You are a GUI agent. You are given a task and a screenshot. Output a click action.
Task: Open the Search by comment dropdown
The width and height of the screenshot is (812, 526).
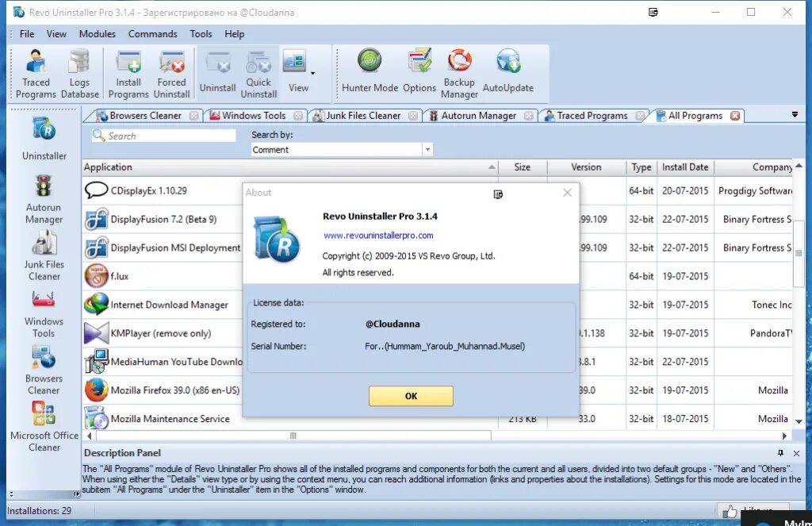coord(427,149)
